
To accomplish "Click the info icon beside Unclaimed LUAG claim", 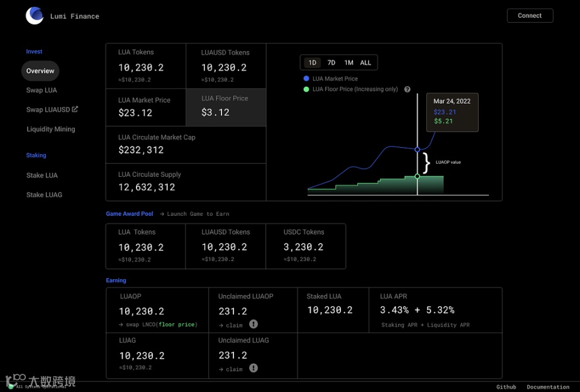I will pyautogui.click(x=254, y=368).
